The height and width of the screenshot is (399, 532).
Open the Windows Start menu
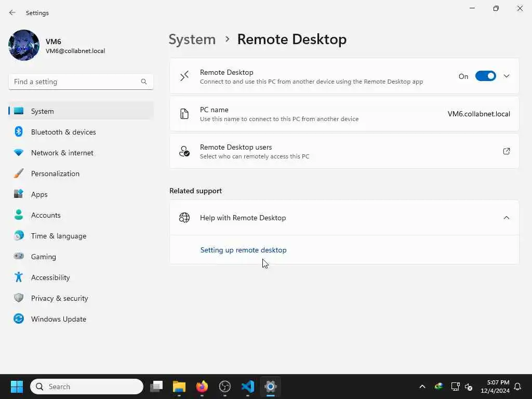tap(17, 387)
